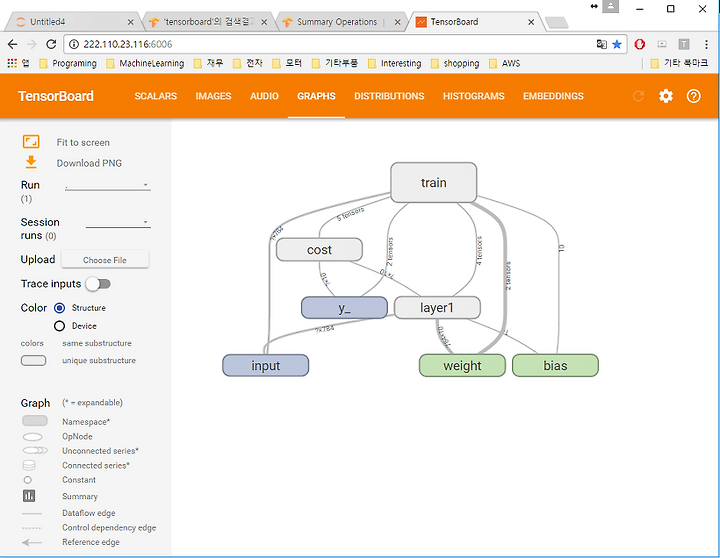Viewport: 720px width, 558px height.
Task: Open the Session runs dropdown
Action: 118,222
